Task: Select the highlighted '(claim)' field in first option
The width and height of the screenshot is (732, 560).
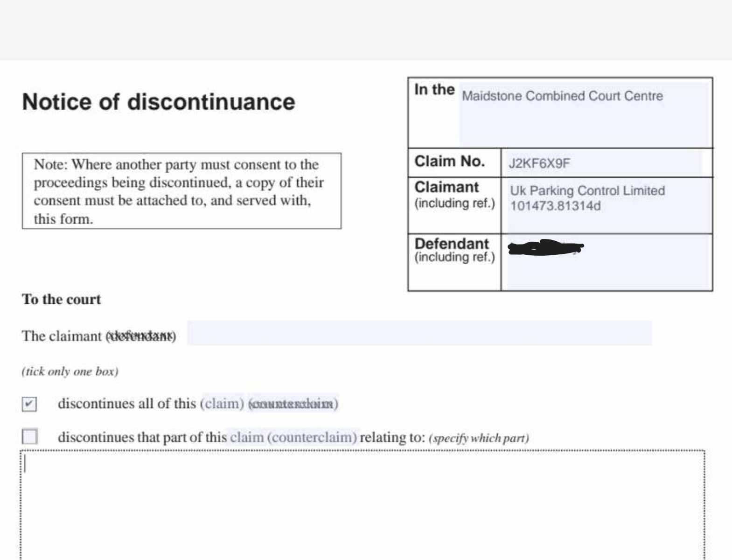Action: pyautogui.click(x=222, y=403)
